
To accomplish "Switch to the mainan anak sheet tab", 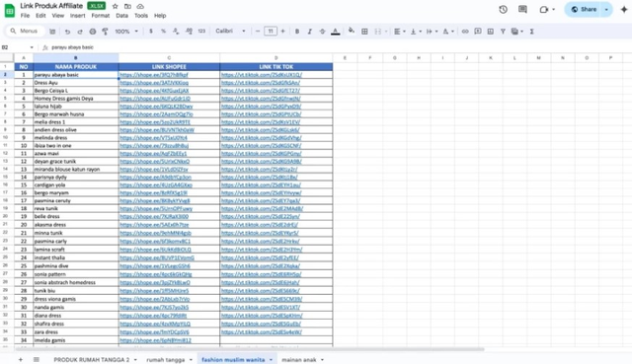I will tap(298, 360).
